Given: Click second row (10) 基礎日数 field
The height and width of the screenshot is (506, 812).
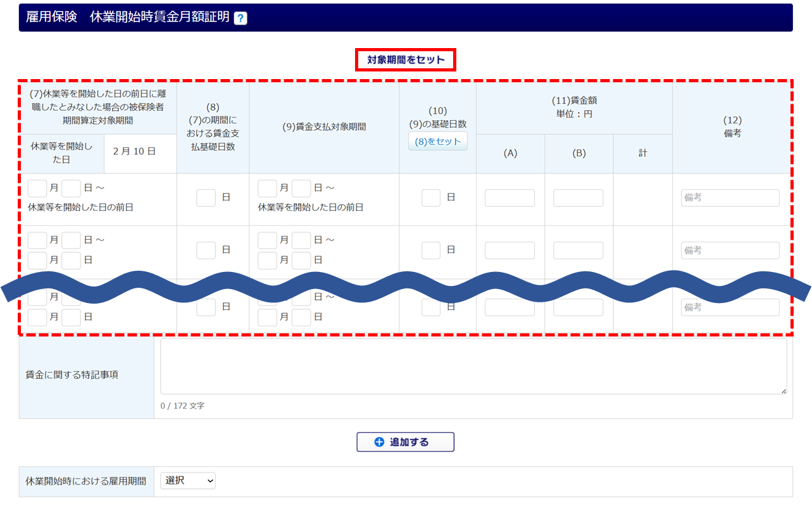Looking at the screenshot, I should [431, 250].
